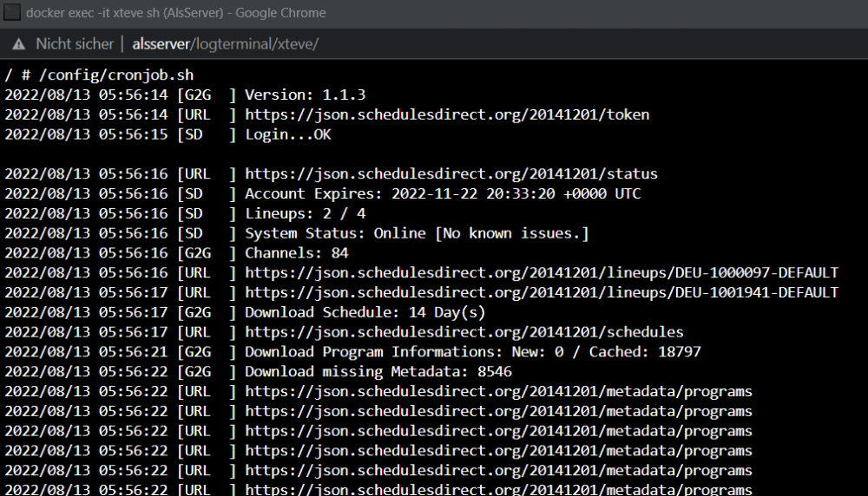Click the 'System Status: Online' line

pos(297,233)
